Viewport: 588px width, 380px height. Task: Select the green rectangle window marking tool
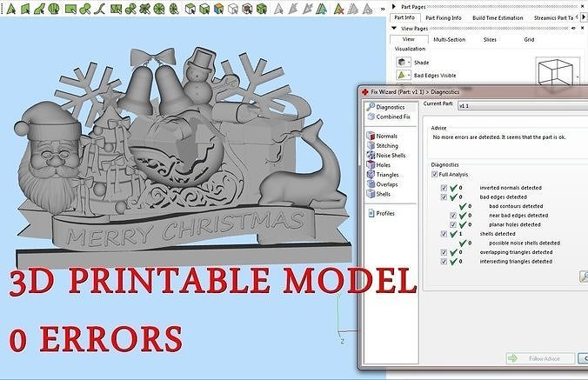coord(70,8)
